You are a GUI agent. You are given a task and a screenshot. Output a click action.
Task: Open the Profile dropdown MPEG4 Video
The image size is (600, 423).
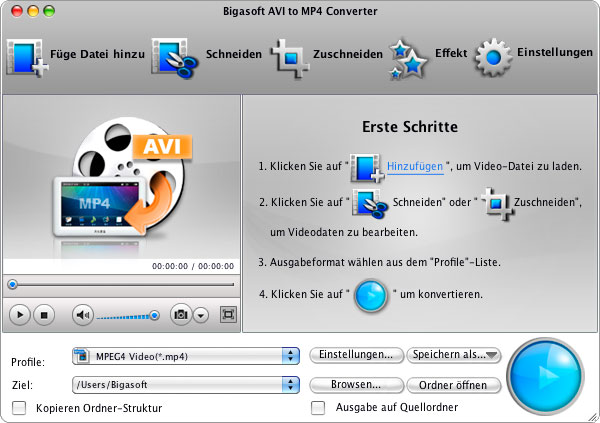coord(186,356)
